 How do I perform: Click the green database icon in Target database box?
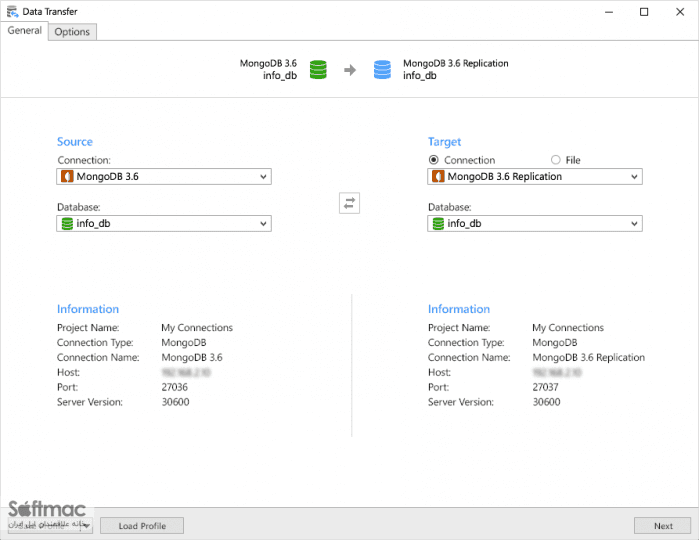(x=438, y=223)
